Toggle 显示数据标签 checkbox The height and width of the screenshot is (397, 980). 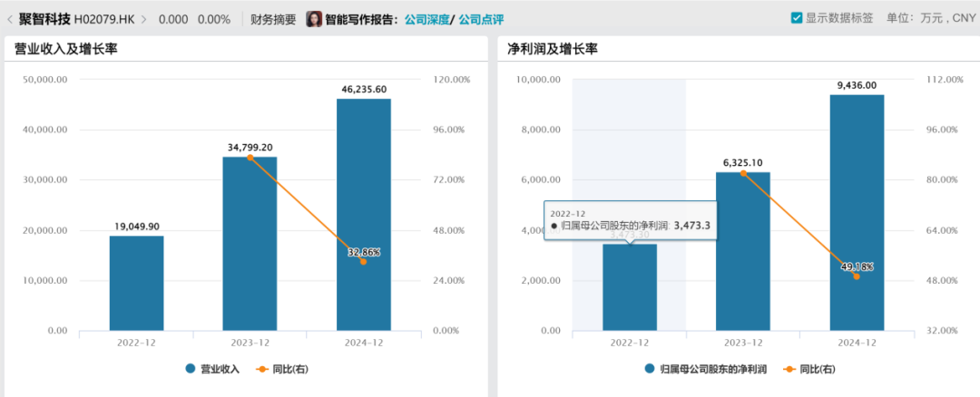click(771, 18)
